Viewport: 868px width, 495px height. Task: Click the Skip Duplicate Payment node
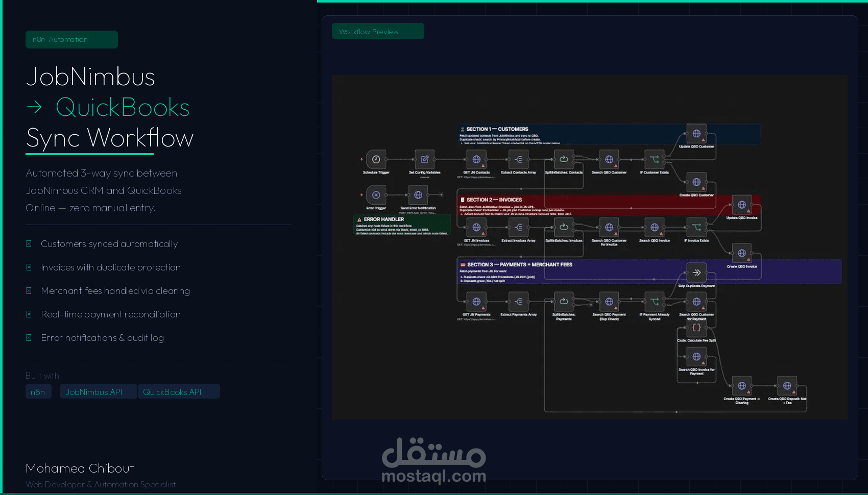pyautogui.click(x=696, y=273)
